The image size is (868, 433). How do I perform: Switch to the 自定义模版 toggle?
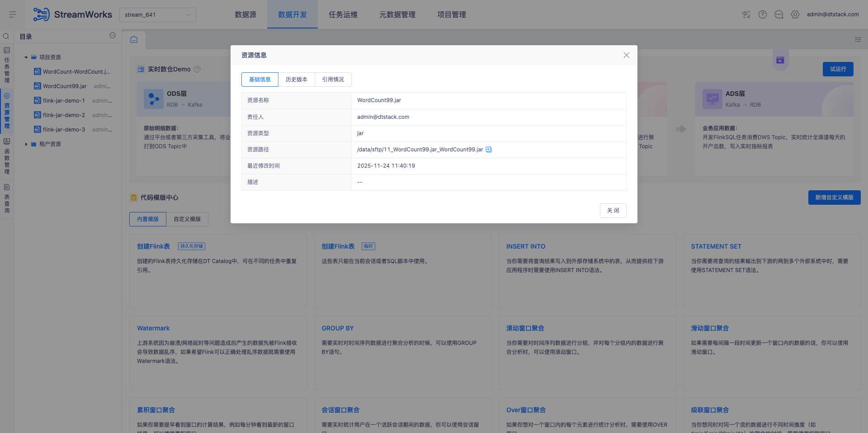click(187, 219)
